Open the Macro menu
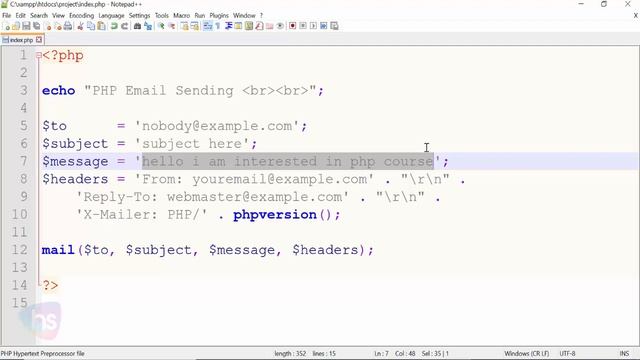This screenshot has height=360, width=640. click(x=182, y=16)
